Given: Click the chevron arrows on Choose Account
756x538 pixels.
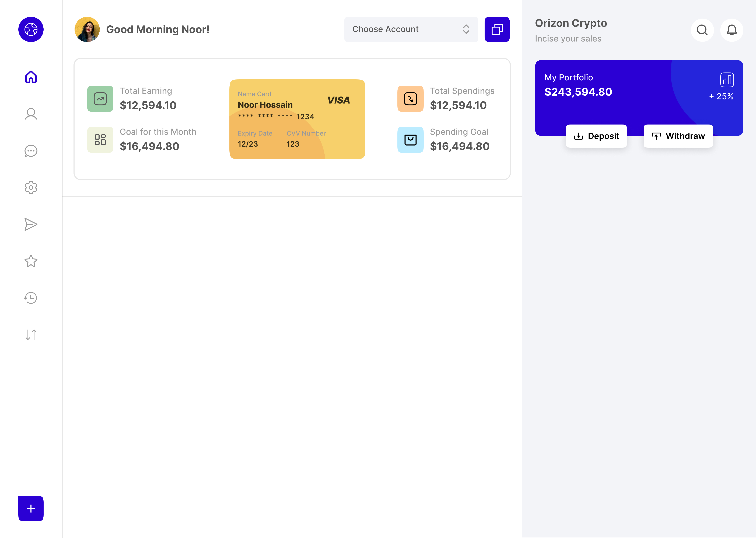Looking at the screenshot, I should point(466,29).
